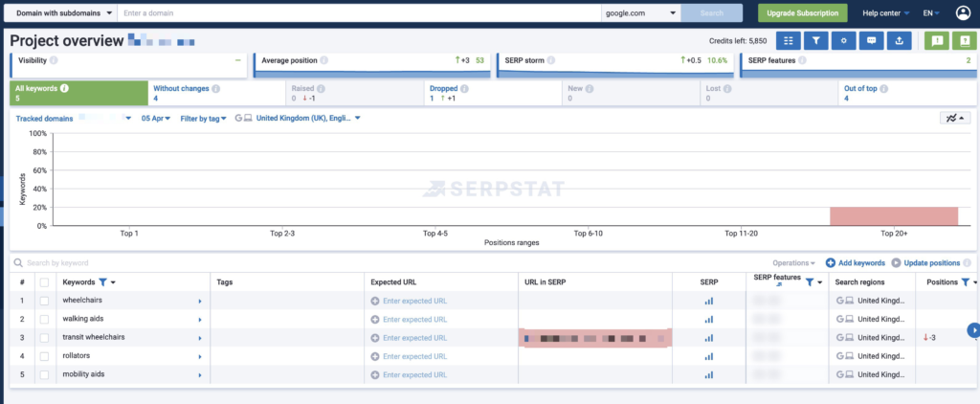Select Dropped tab

click(x=493, y=93)
